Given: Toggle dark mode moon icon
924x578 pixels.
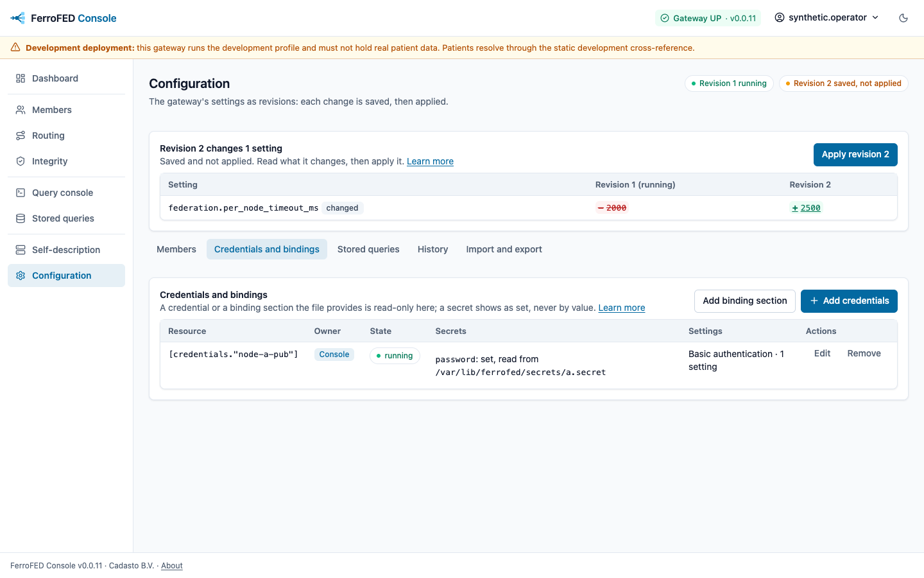Looking at the screenshot, I should [903, 18].
